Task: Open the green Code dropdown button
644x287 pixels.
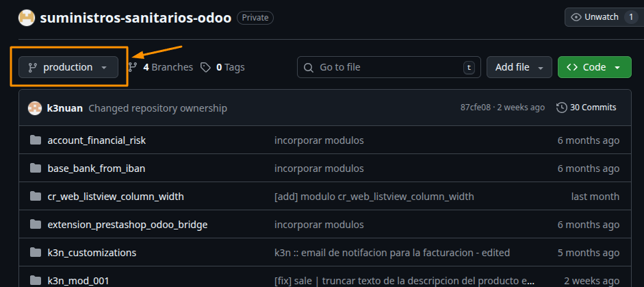Action: coord(594,67)
